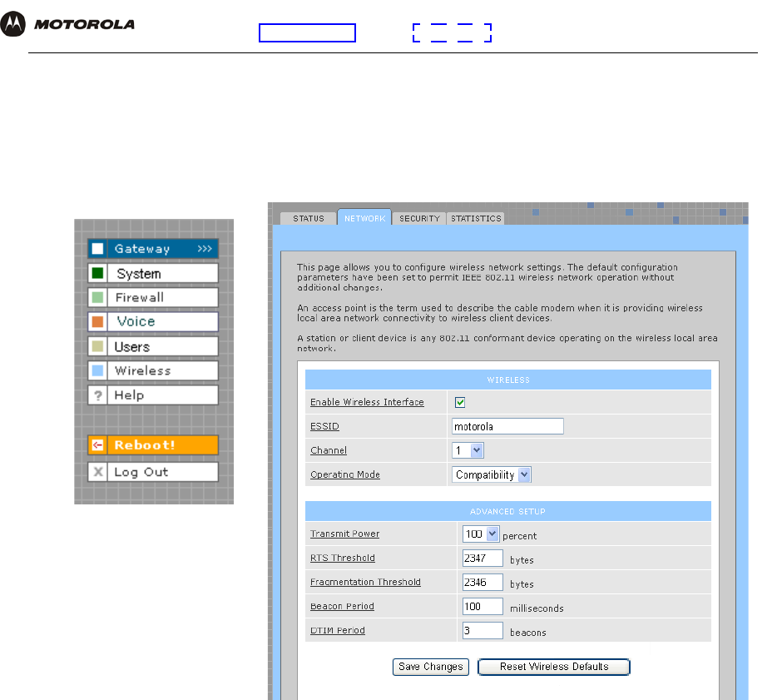
Task: Click the Channel label link
Action: [x=328, y=450]
